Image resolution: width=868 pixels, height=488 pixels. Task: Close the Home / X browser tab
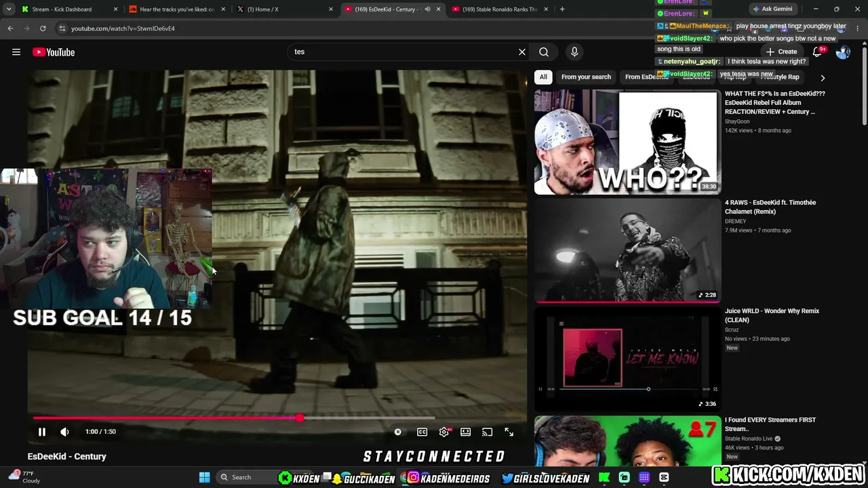tap(331, 9)
